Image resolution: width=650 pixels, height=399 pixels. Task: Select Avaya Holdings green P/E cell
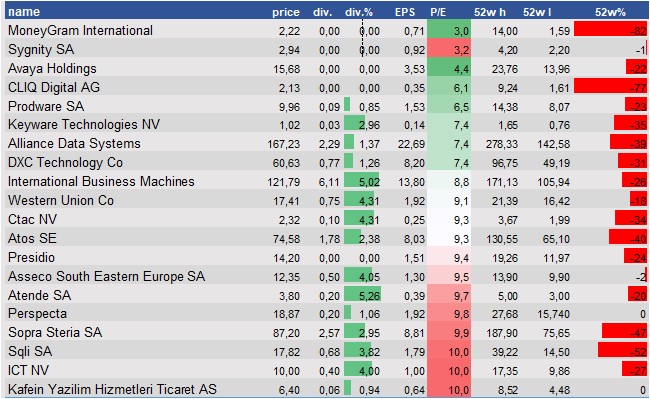449,68
